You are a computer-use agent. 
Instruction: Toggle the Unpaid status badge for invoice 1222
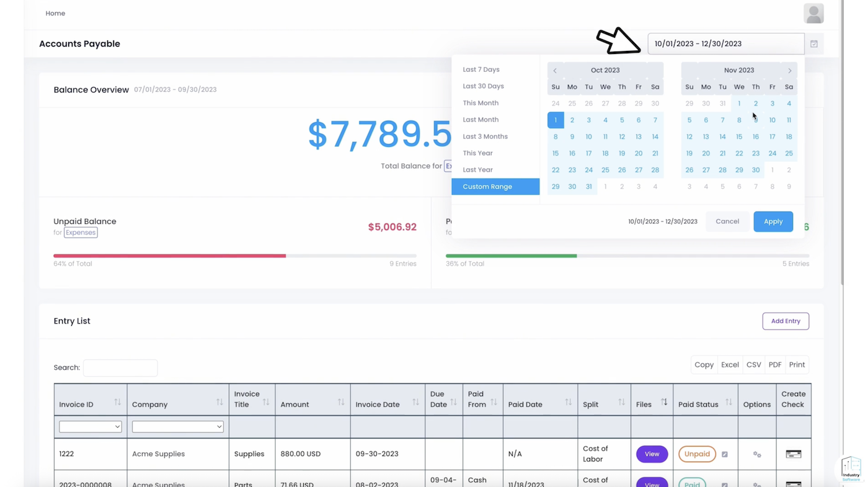[697, 454]
